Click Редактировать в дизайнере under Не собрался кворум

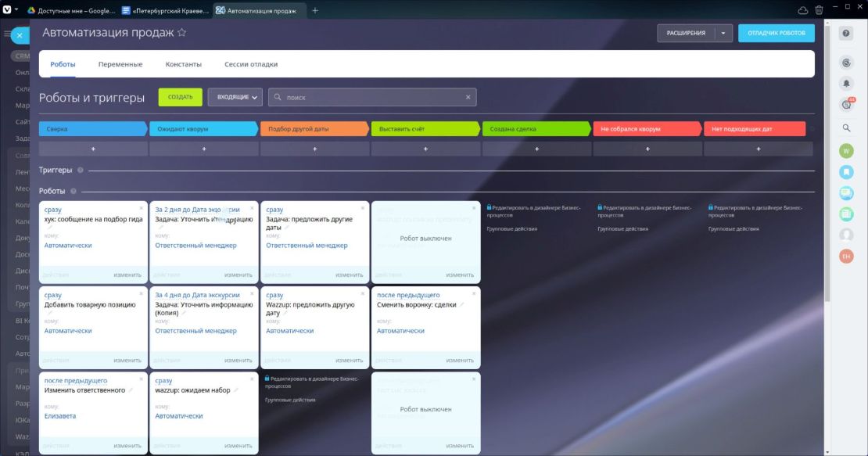point(644,211)
